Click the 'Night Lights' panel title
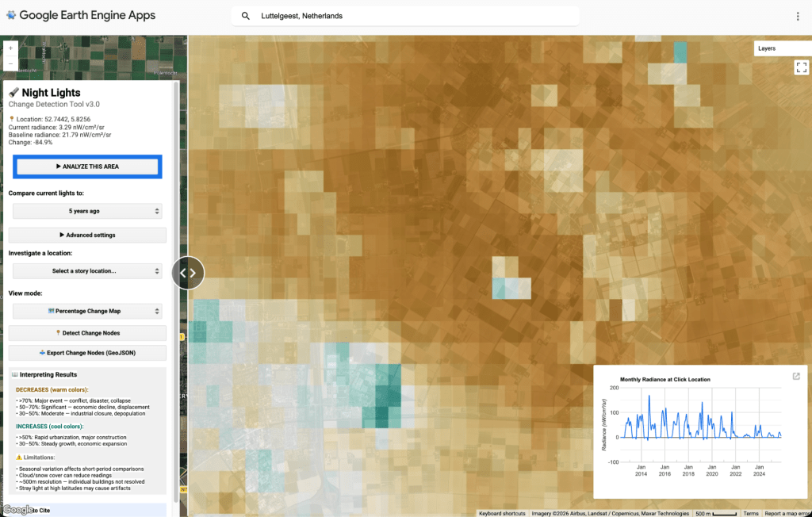 [52, 93]
